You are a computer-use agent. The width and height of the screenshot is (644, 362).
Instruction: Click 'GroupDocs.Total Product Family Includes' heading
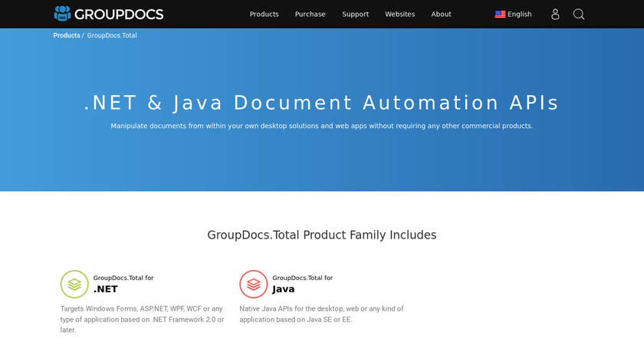tap(321, 235)
